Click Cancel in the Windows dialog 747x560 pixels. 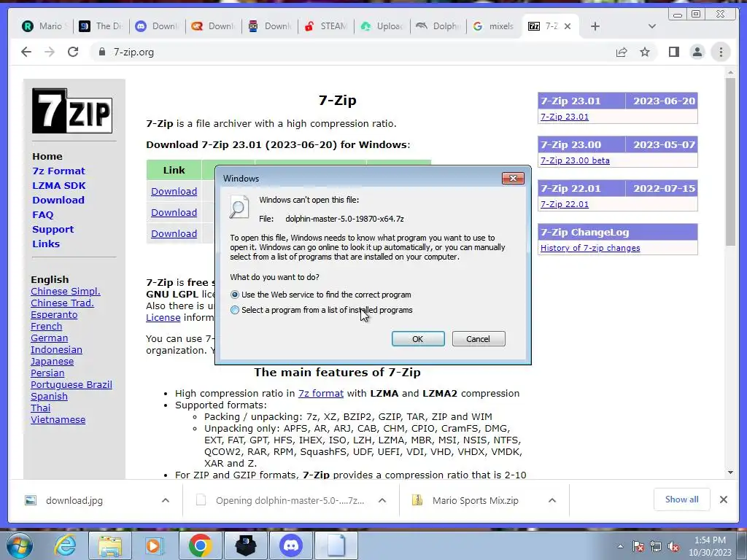(x=479, y=339)
